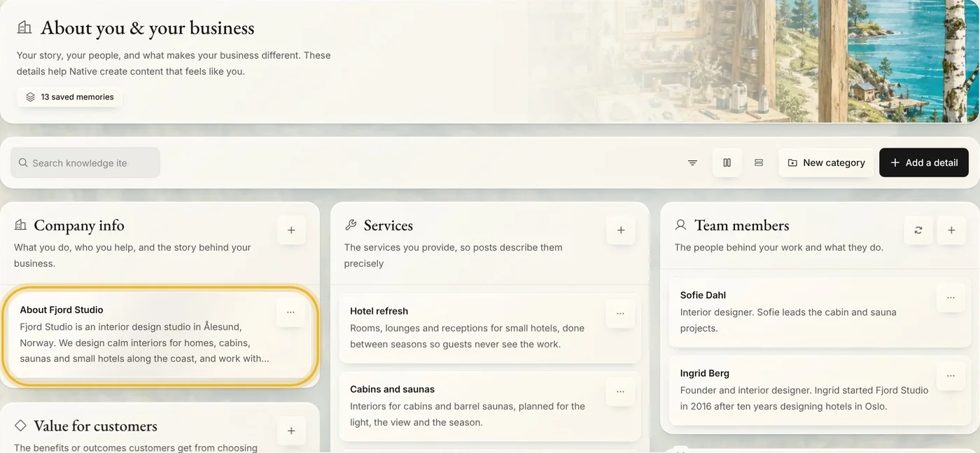The height and width of the screenshot is (453, 980).
Task: Open options menu for Ingrid Berg
Action: (x=951, y=376)
